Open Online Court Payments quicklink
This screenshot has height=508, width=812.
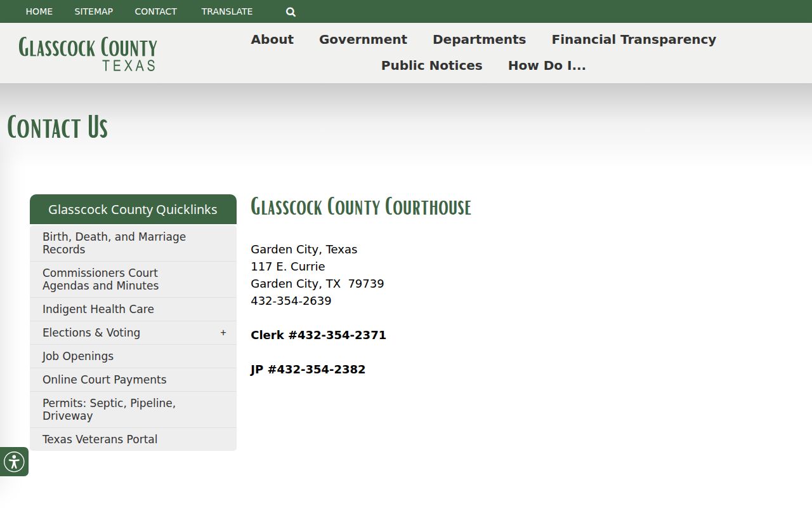click(133, 380)
